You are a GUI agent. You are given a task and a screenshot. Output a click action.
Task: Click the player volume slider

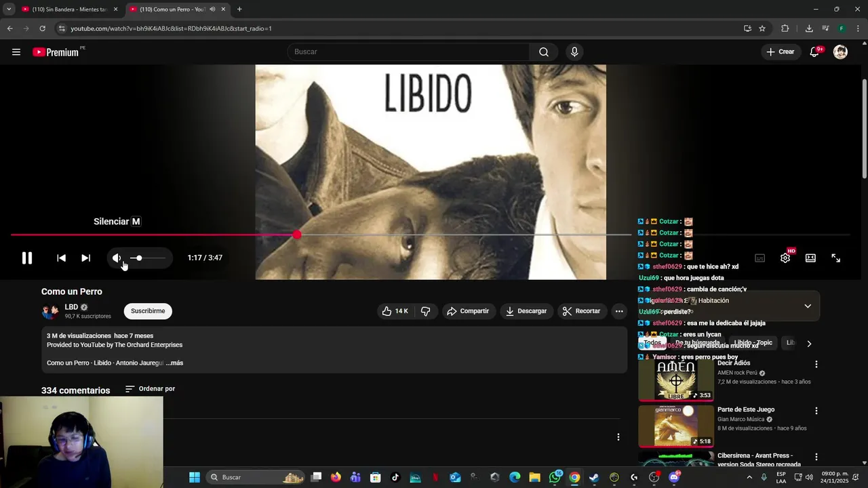pyautogui.click(x=148, y=258)
